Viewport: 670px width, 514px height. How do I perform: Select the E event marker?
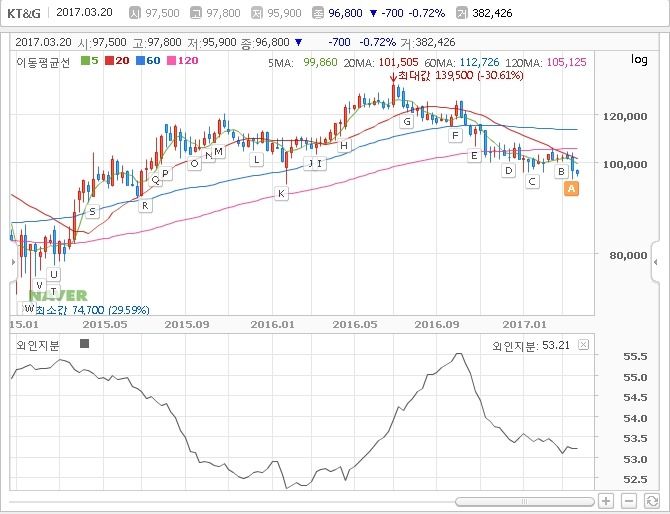pos(474,156)
